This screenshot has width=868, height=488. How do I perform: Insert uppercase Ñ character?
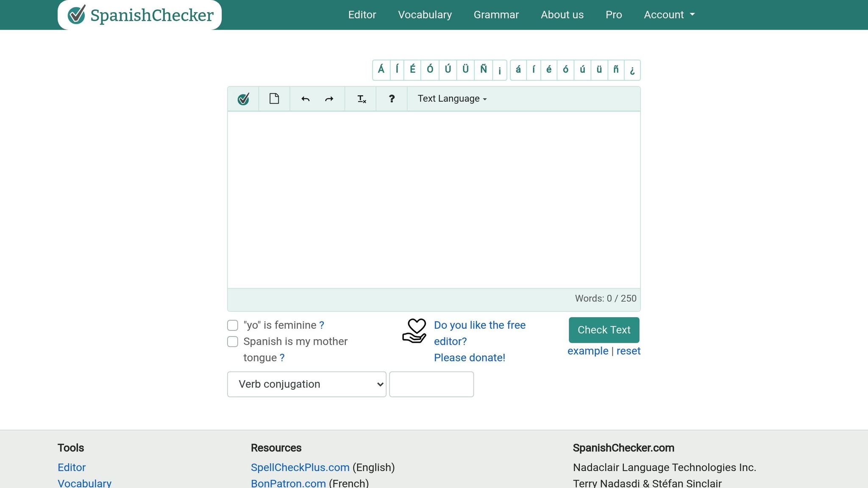click(x=484, y=70)
